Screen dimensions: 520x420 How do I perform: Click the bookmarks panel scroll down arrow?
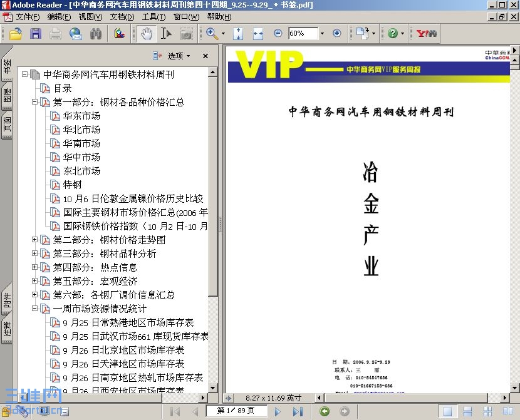[x=213, y=387]
